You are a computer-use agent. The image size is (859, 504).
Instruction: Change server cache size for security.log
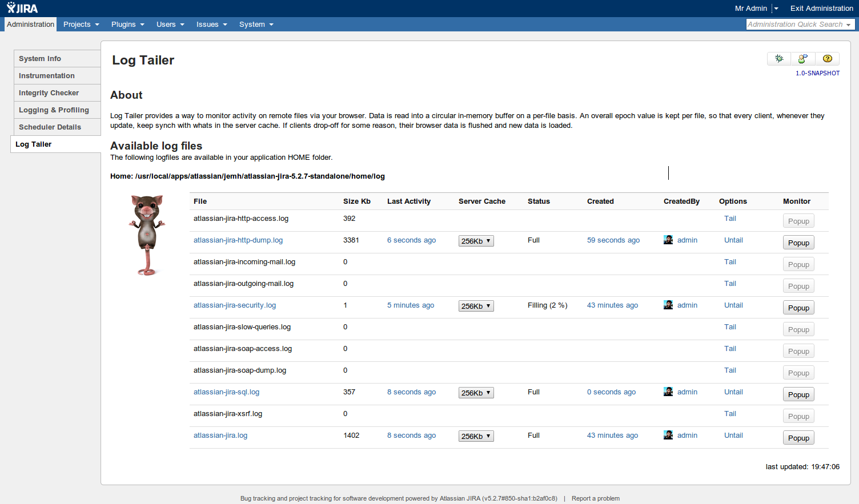476,306
